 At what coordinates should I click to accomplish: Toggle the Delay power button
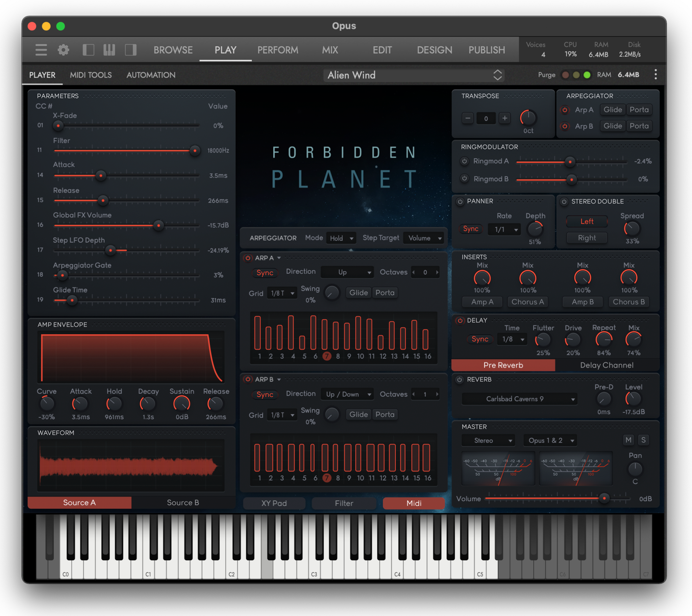point(460,320)
